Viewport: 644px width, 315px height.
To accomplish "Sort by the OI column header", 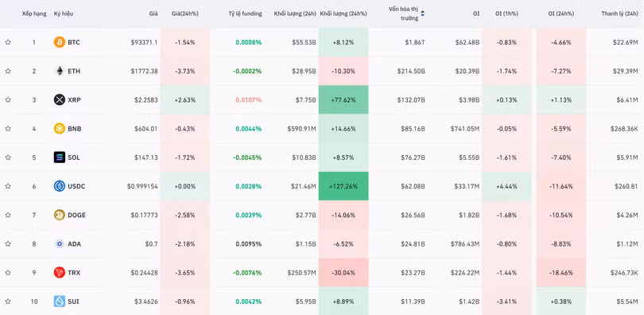I will pos(476,14).
